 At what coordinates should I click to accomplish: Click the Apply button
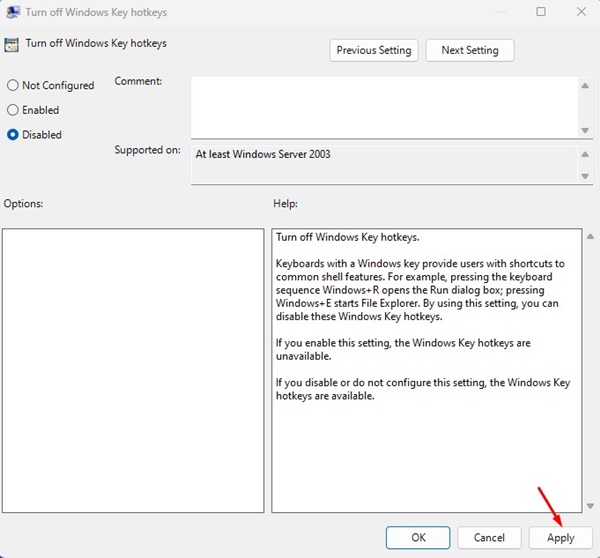point(561,537)
